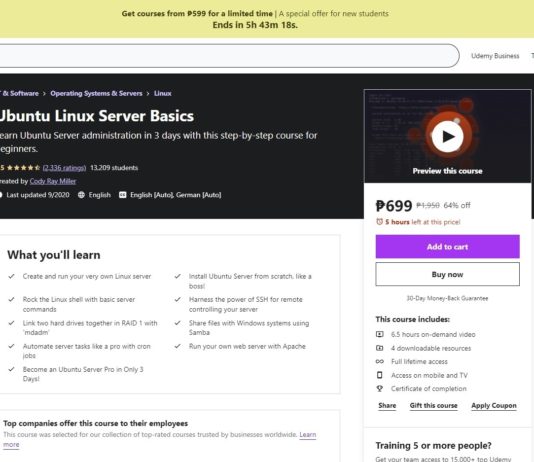Add the course to cart
Viewport: 534px width, 462px height.
click(x=447, y=246)
